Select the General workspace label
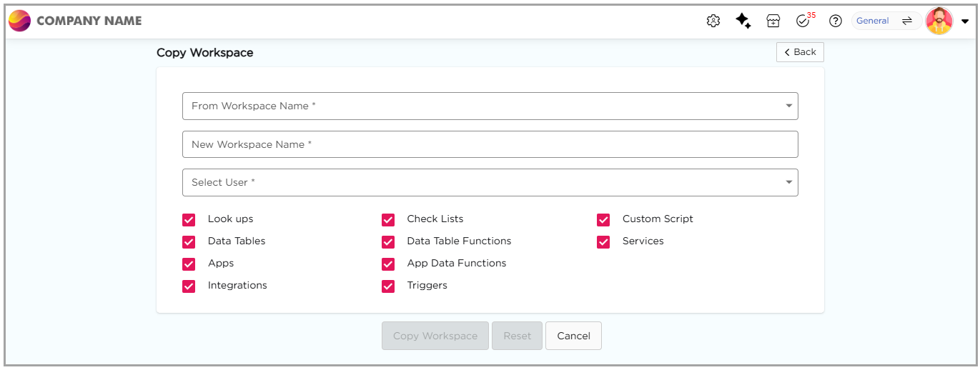980x370 pixels. coord(872,21)
